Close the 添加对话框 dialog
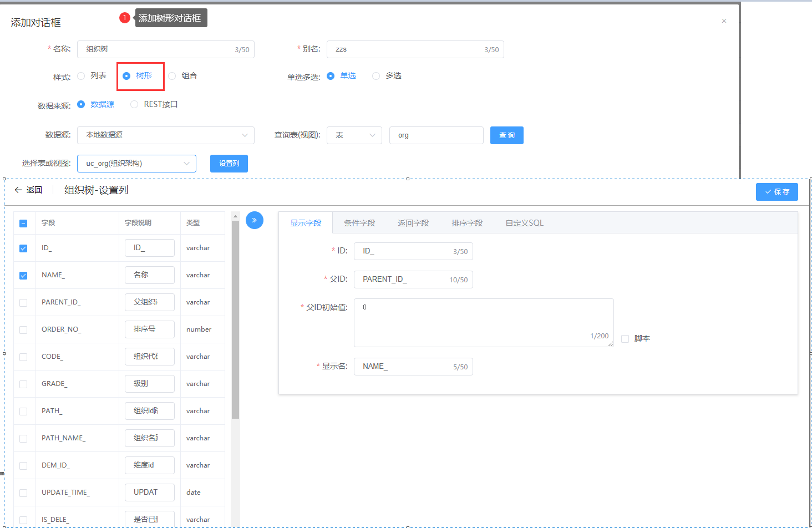Viewport: 812px width, 528px height. click(724, 21)
